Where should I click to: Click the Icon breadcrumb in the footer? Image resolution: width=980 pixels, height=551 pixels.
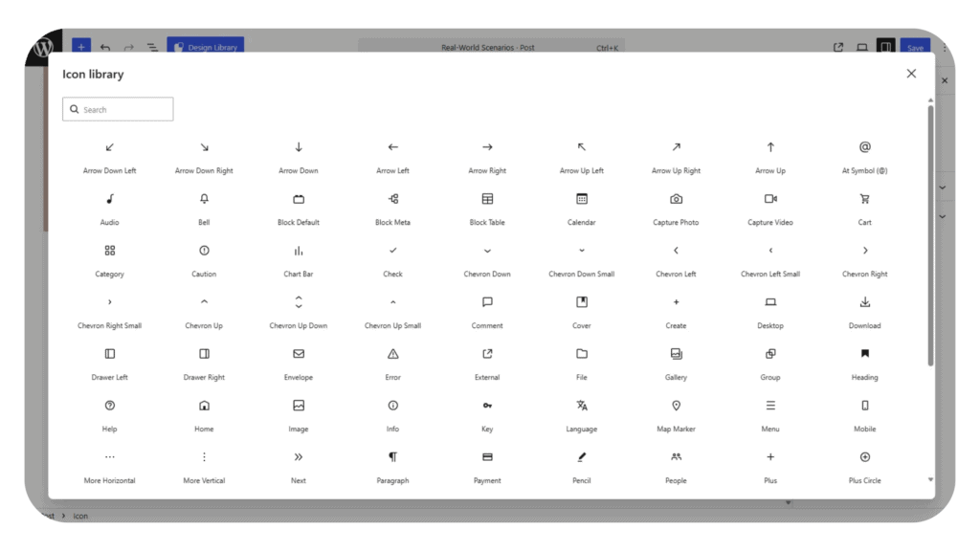(80, 516)
